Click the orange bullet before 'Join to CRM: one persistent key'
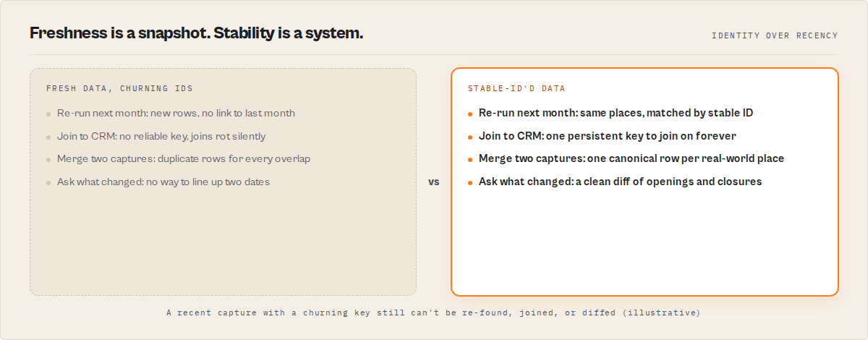This screenshot has width=868, height=340. 470,137
